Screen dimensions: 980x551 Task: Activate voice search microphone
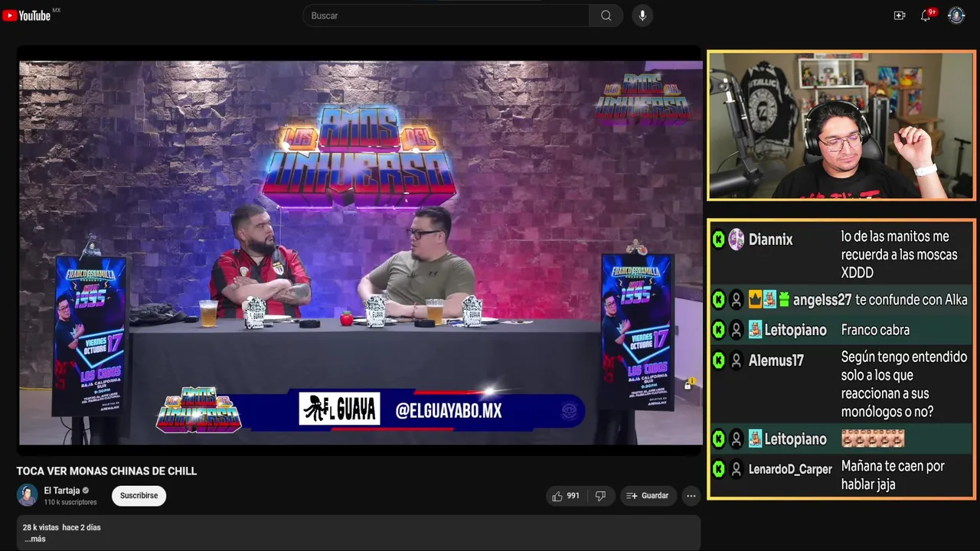(642, 15)
